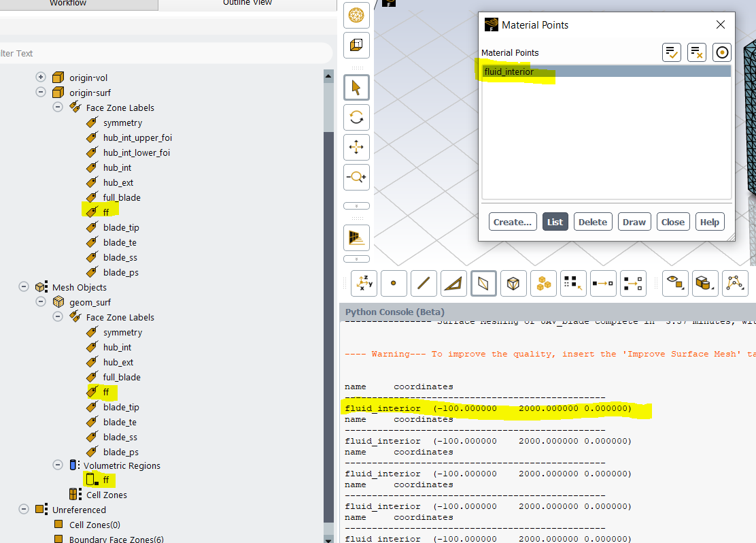756x543 pixels.
Task: Click the mesh sphere display icon
Action: click(x=356, y=16)
